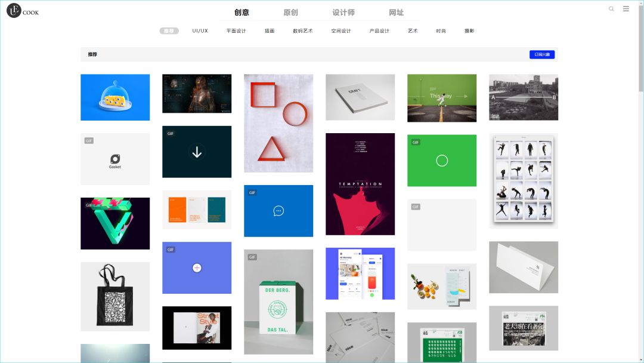The image size is (644, 363).
Task: Open the hamburger menu icon
Action: pos(626,9)
